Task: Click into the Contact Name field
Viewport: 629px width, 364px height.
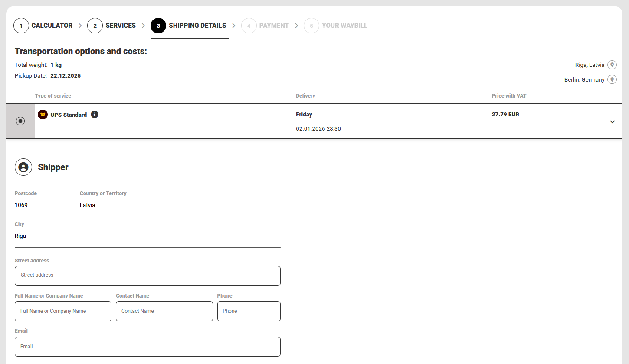Action: click(x=164, y=312)
